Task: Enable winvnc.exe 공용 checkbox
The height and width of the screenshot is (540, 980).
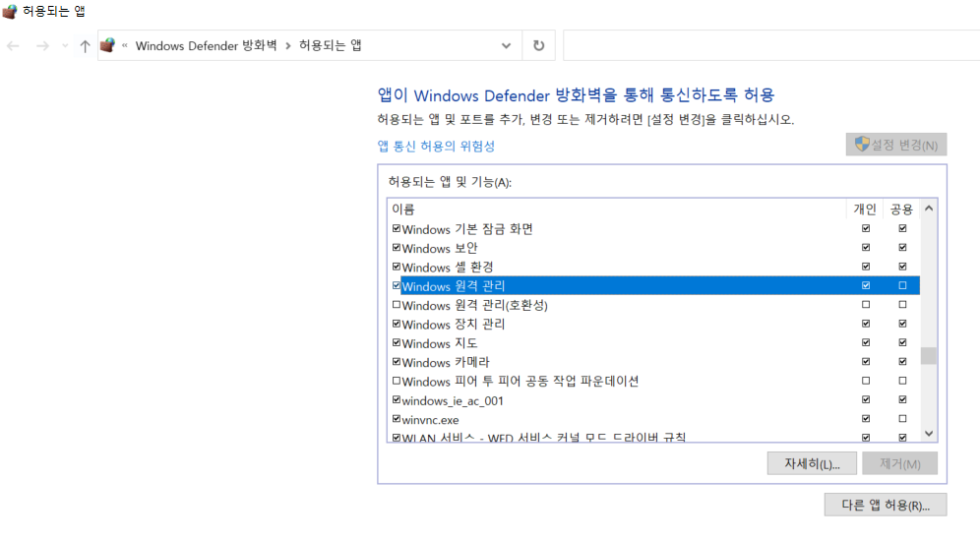Action: tap(902, 419)
